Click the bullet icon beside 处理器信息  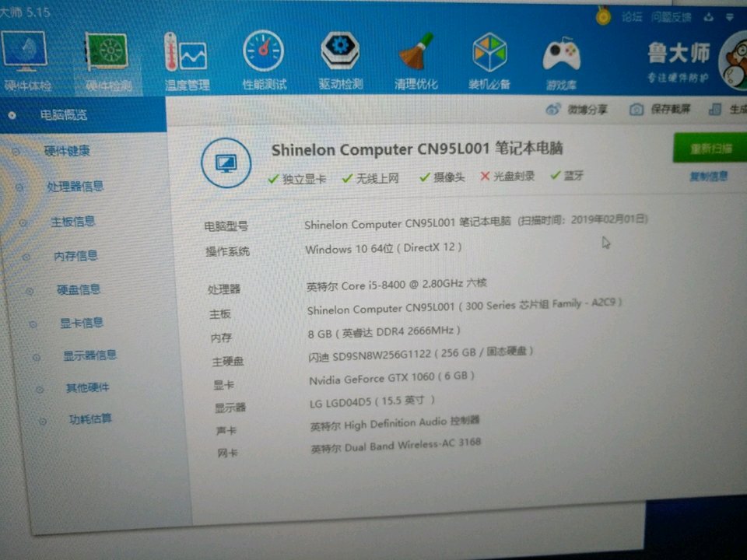(x=19, y=187)
